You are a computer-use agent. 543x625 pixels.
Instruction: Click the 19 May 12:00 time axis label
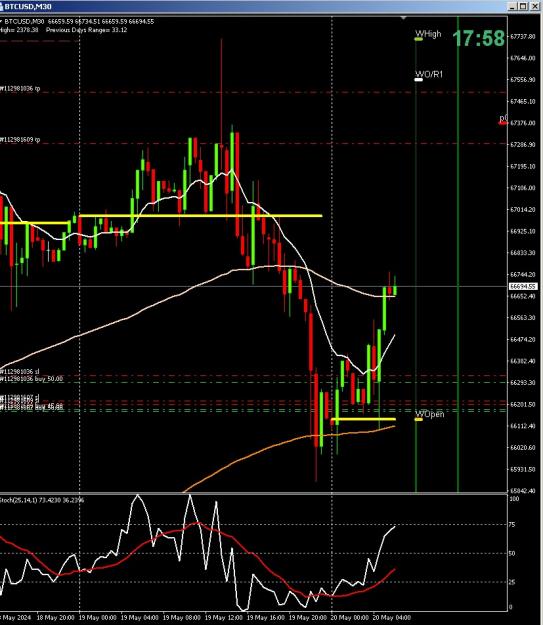(x=224, y=617)
